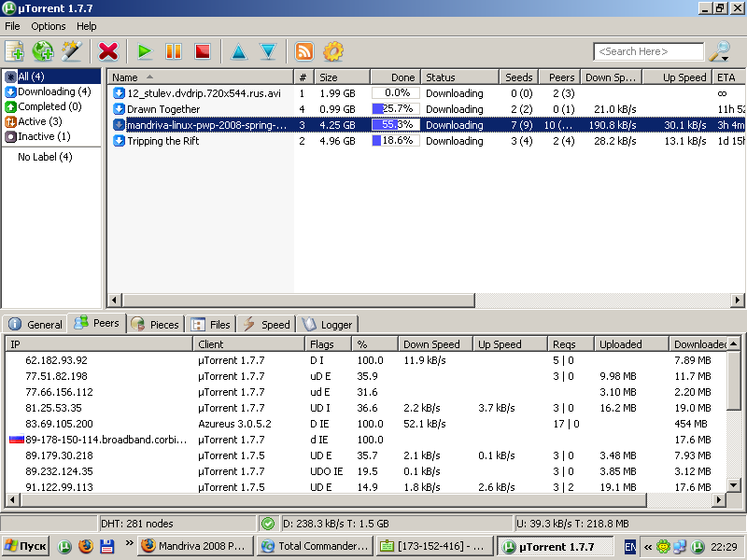Select the No Label (4) entry
This screenshot has height=560, width=747.
[x=45, y=157]
